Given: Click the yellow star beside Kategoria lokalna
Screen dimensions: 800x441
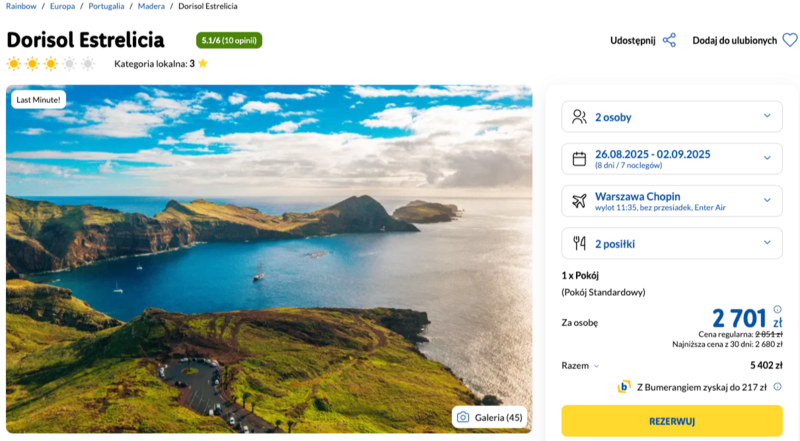Looking at the screenshot, I should pos(203,64).
